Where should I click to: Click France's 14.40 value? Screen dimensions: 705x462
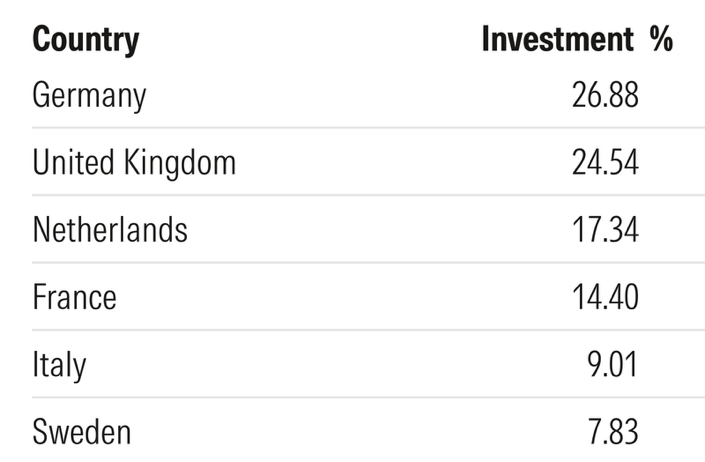(x=605, y=297)
